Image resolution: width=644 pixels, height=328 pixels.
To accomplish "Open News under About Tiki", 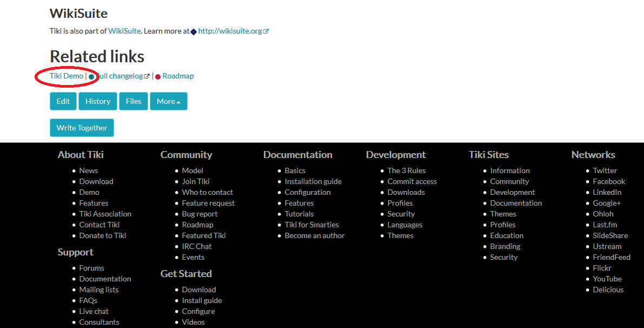I will (x=89, y=170).
